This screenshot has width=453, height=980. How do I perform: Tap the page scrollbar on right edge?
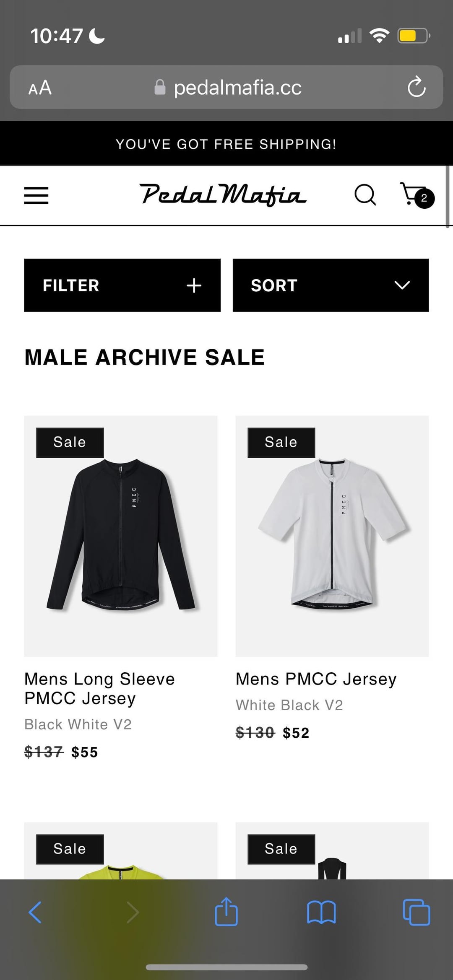point(448,197)
